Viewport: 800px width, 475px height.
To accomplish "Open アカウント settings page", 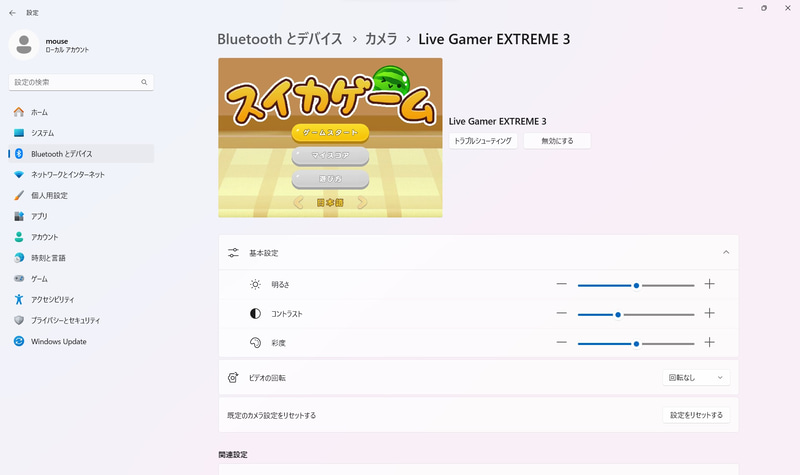I will 81,237.
